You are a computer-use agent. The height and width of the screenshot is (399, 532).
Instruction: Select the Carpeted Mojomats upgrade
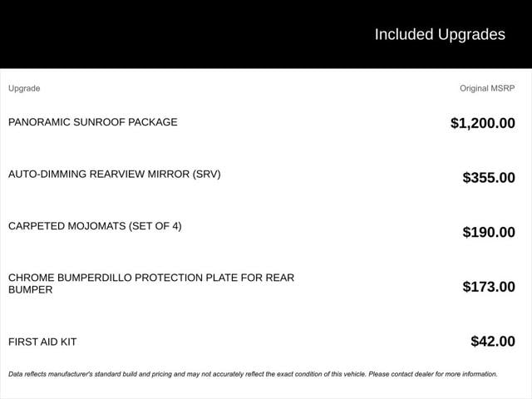95,226
